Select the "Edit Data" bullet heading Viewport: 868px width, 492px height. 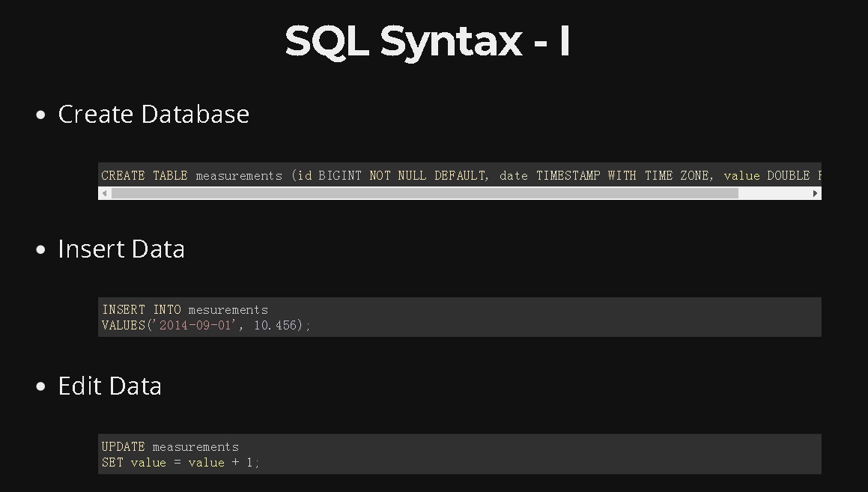coord(110,386)
